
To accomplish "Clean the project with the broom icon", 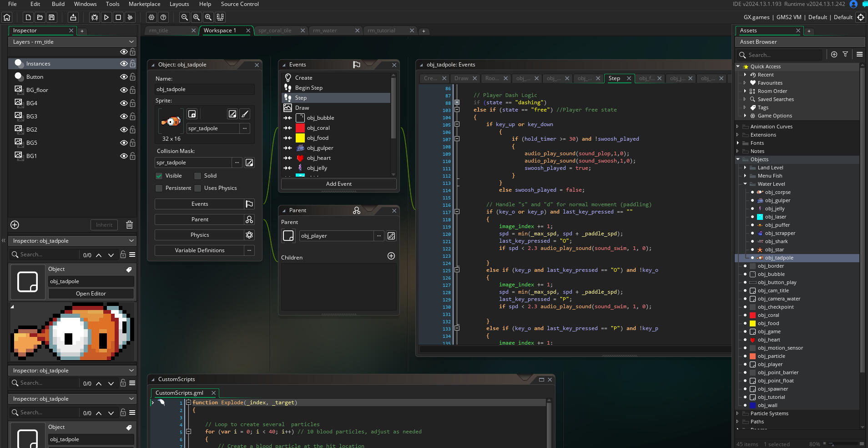I will click(130, 17).
